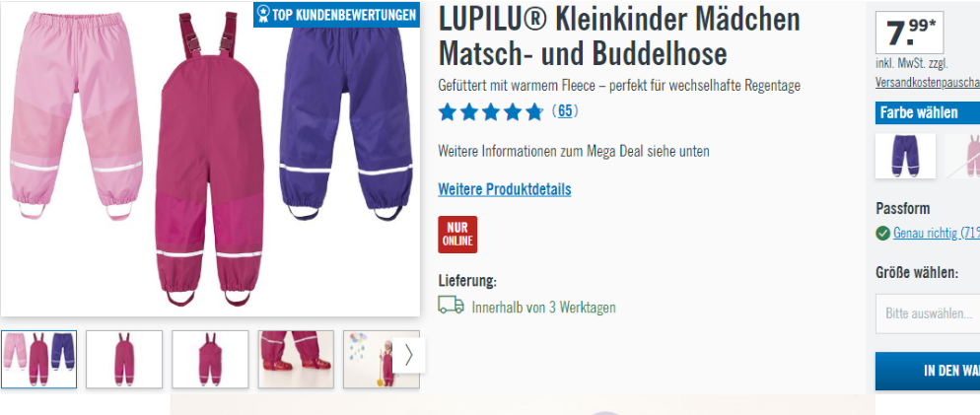Select the third thumbnail showing back view dungarees
Viewport: 980px width, 415px height.
(x=210, y=360)
